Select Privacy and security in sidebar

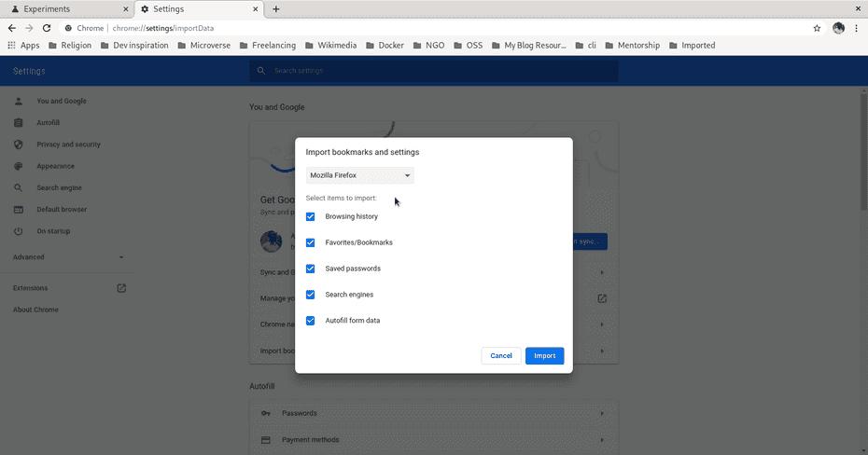(68, 145)
